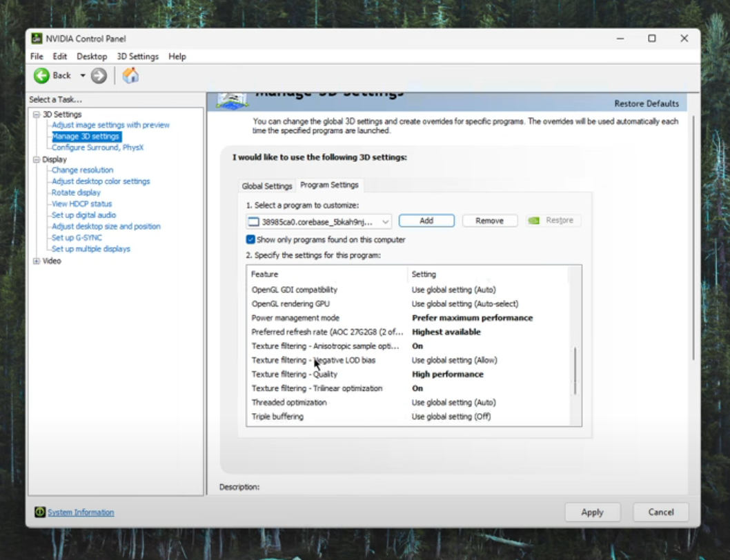Toggle Show only programs found on this computer
Viewport: 730px width, 560px height.
click(x=250, y=239)
